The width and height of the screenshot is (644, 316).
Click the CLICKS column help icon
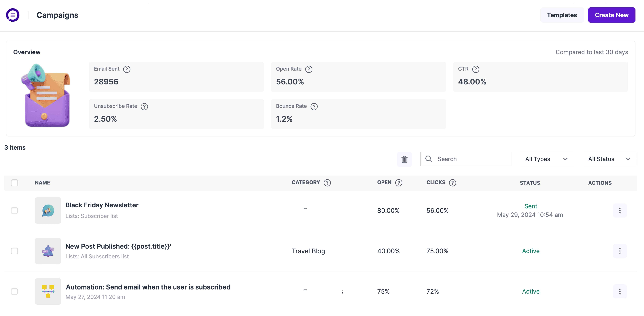[x=452, y=183]
